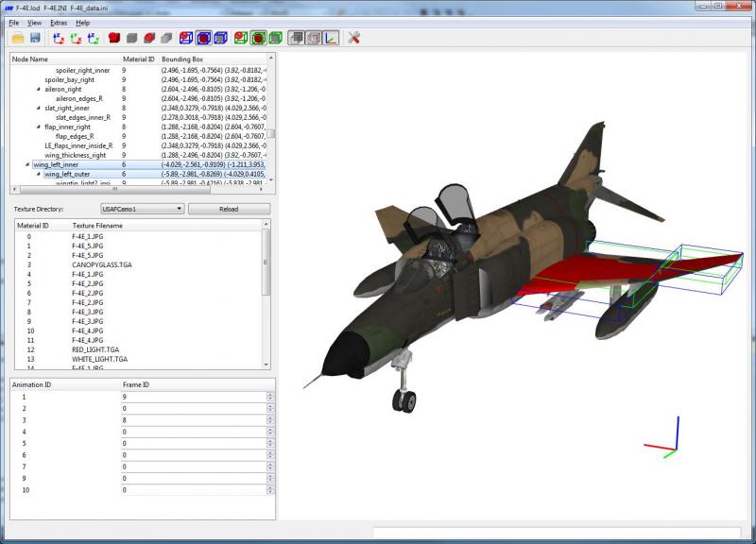756x544 pixels.
Task: Click the first green bounding box icon
Action: [241, 38]
